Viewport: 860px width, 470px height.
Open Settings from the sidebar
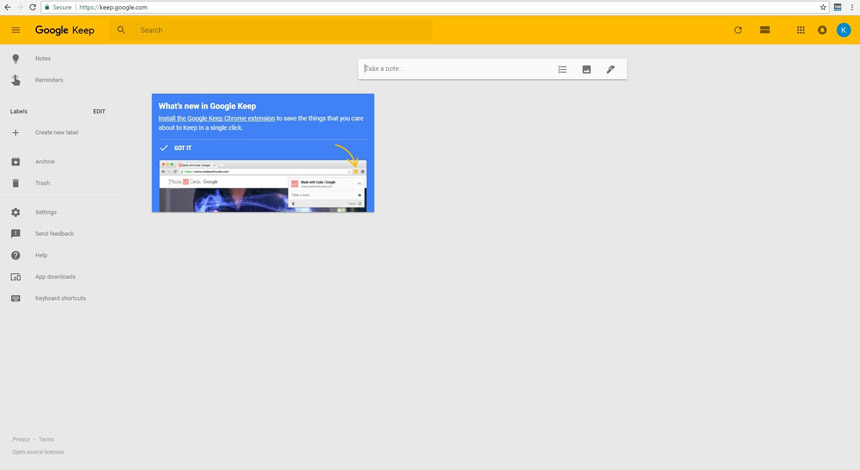click(x=46, y=212)
